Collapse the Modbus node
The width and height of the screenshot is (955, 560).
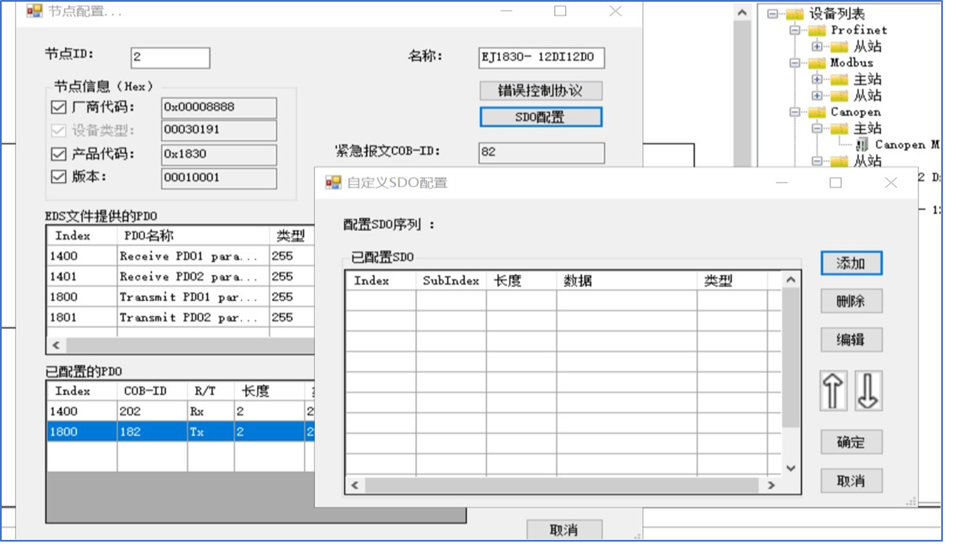(x=795, y=63)
